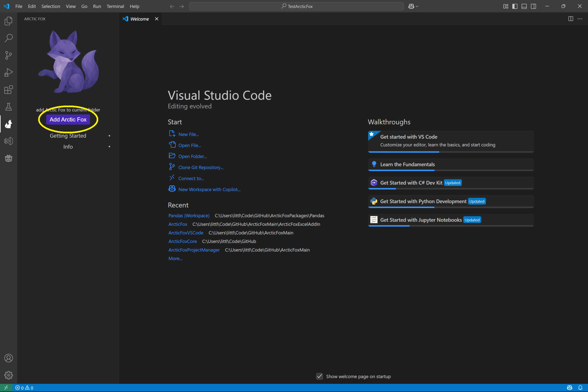Screen dimensions: 588x392
Task: Open Get Started with C# Dev Kit walkthrough
Action: 451,183
